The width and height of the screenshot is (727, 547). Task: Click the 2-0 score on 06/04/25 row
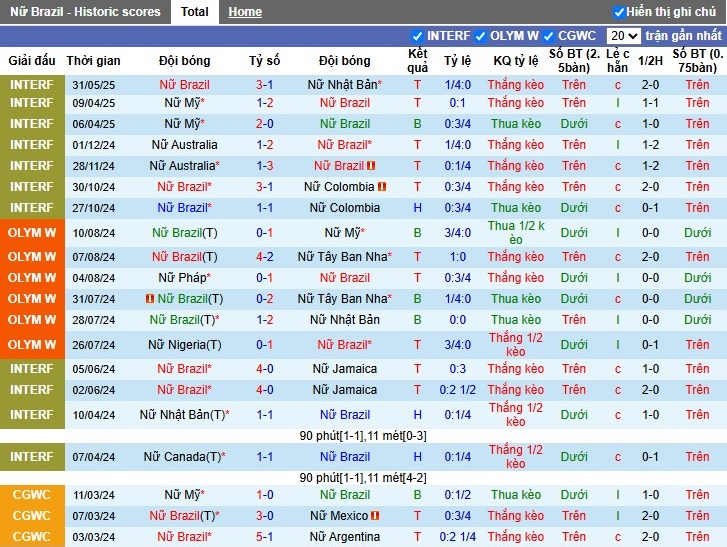(264, 124)
